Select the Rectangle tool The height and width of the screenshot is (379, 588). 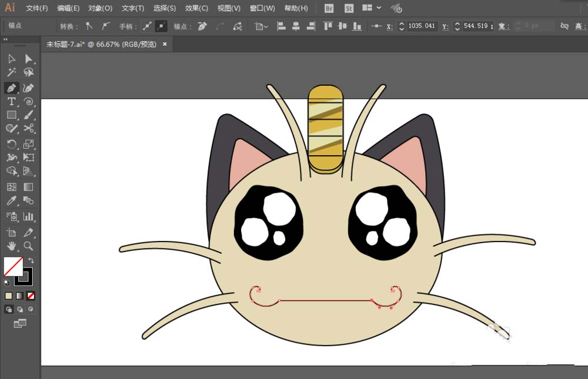pyautogui.click(x=12, y=115)
